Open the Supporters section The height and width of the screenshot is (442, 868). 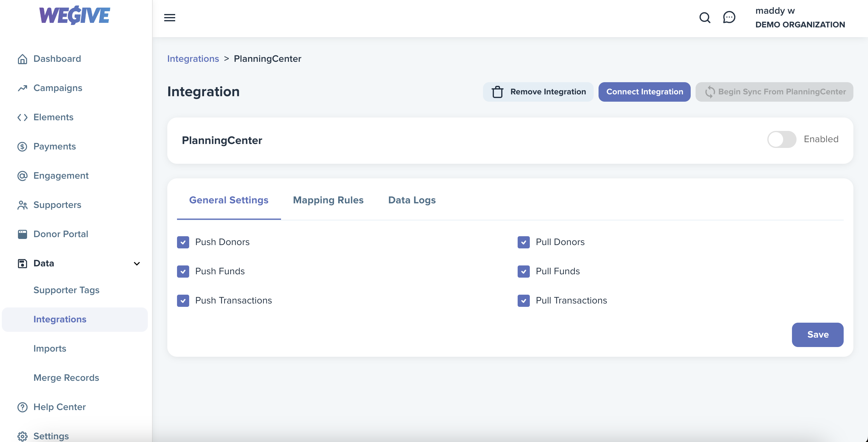[x=57, y=205]
